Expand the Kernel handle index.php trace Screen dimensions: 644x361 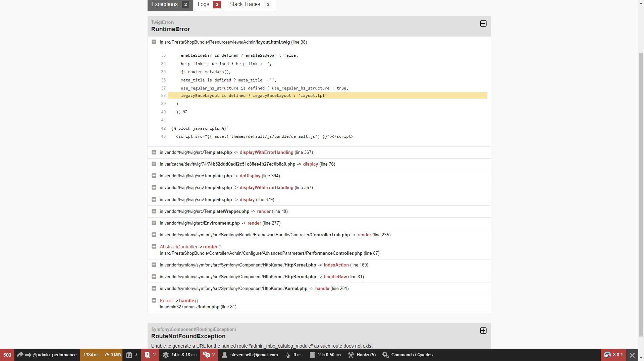(154, 300)
